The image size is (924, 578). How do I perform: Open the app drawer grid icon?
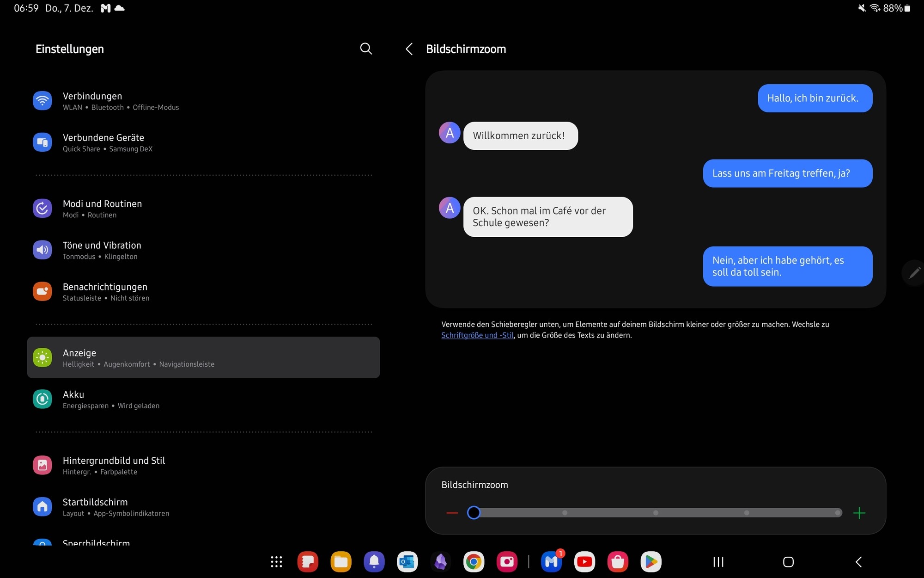pyautogui.click(x=276, y=562)
